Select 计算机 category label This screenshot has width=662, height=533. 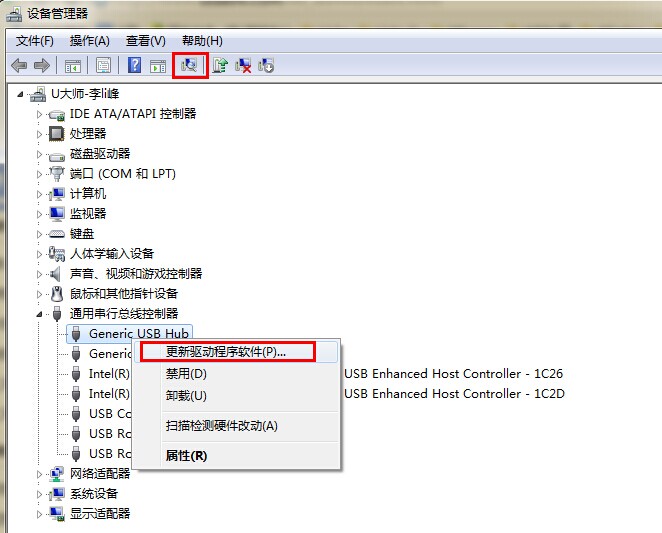point(88,194)
